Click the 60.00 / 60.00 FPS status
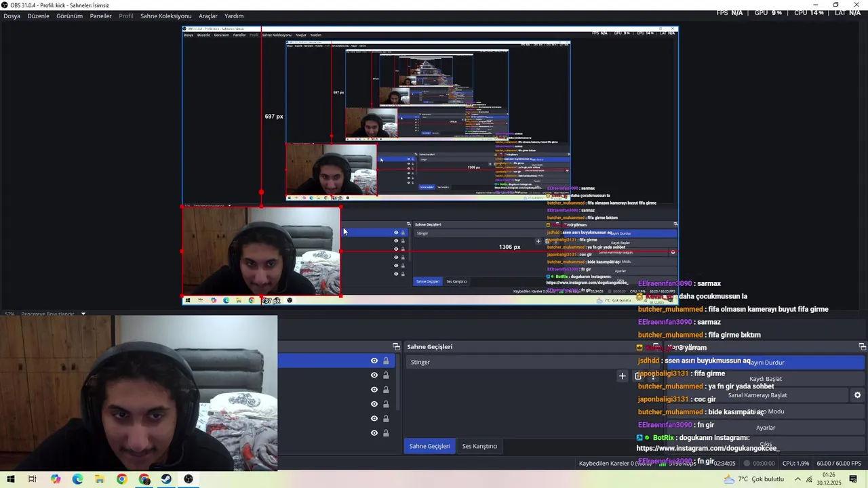 tap(839, 464)
